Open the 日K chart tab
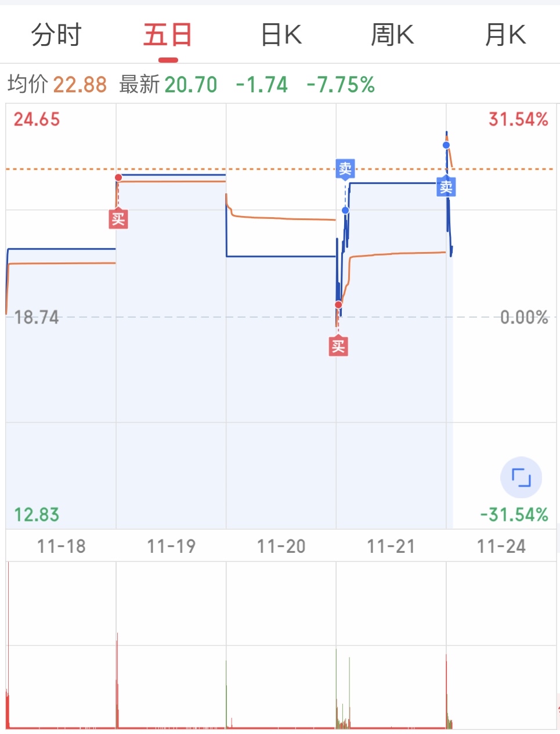Screen dimensions: 560x734 pyautogui.click(x=281, y=35)
